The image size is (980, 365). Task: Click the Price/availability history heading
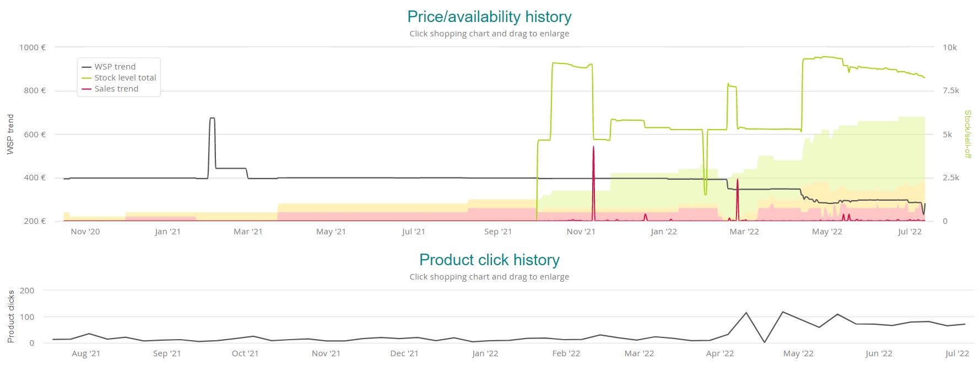[489, 17]
